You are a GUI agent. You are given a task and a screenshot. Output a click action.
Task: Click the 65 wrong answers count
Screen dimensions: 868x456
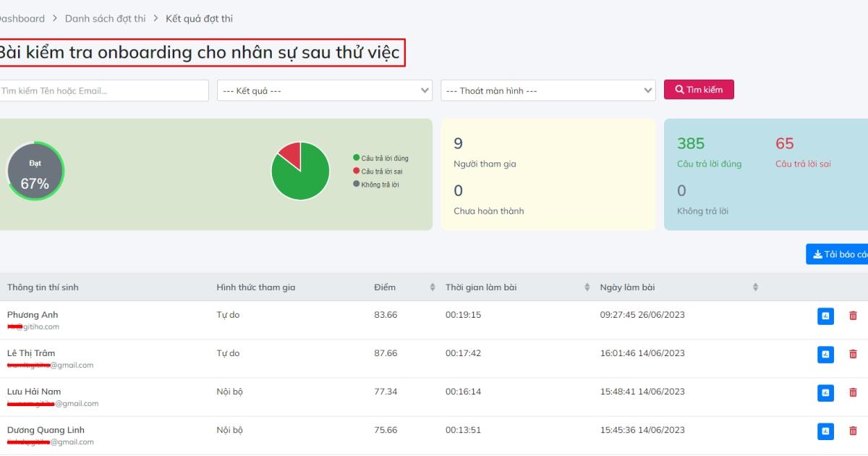(x=785, y=143)
